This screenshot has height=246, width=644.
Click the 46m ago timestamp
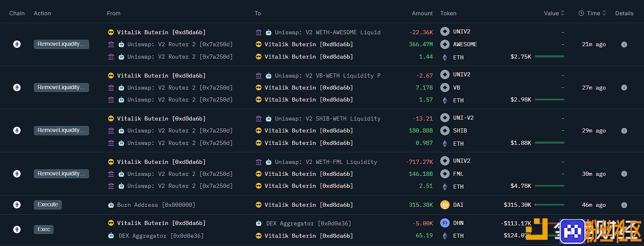click(x=594, y=205)
